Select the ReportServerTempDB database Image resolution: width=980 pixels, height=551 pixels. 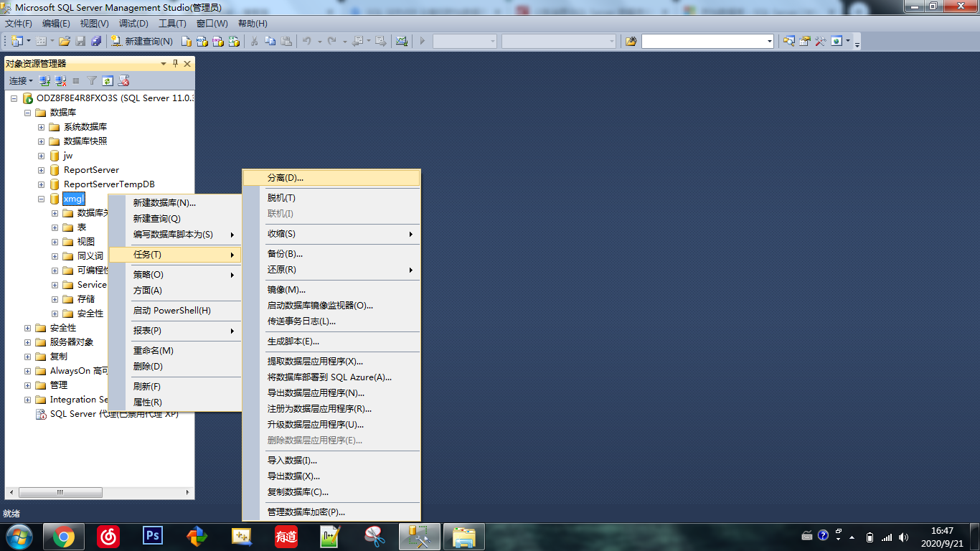(x=109, y=184)
